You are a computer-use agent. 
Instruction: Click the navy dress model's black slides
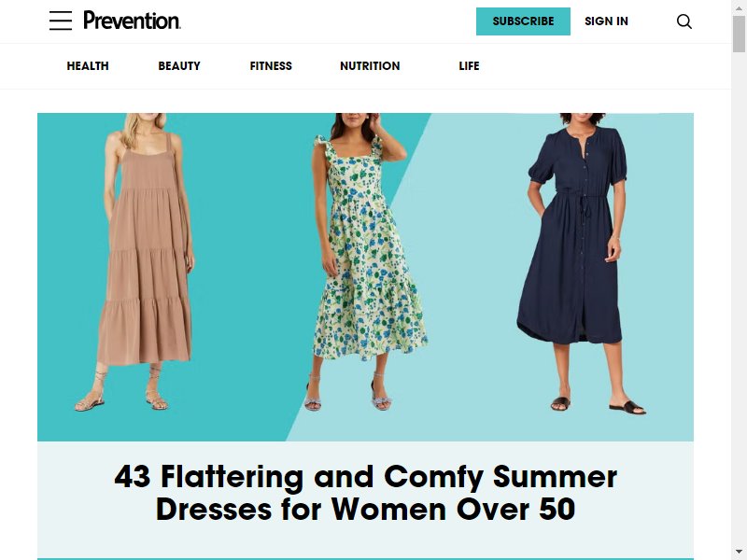pyautogui.click(x=599, y=406)
